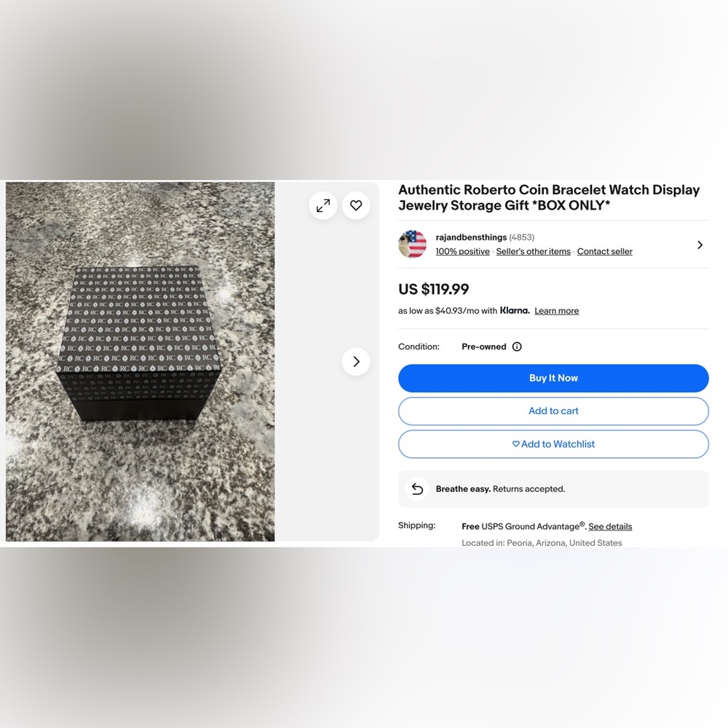Click the US $119.99 price
The width and height of the screenshot is (728, 728).
[433, 289]
